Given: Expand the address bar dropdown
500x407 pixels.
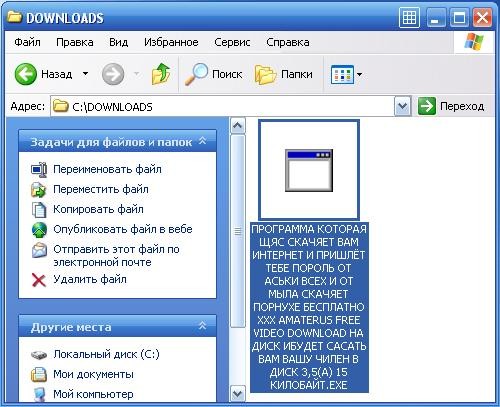Looking at the screenshot, I should coord(403,106).
